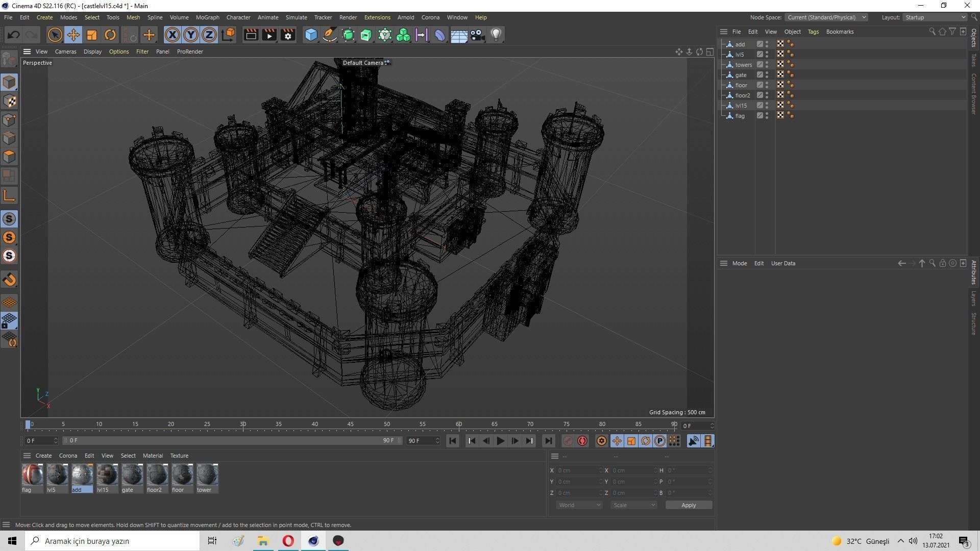The width and height of the screenshot is (980, 551).
Task: Select the Live Selection tool
Action: click(x=55, y=35)
